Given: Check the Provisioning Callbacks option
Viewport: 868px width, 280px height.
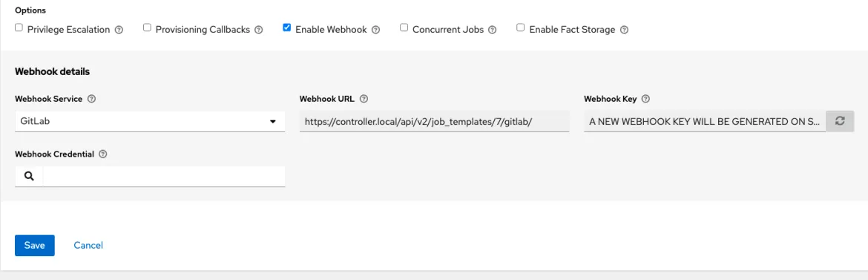Looking at the screenshot, I should [147, 27].
